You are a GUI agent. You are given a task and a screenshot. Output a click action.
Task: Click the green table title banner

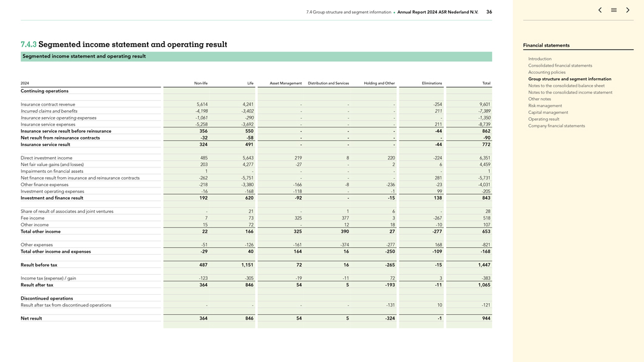tap(256, 56)
